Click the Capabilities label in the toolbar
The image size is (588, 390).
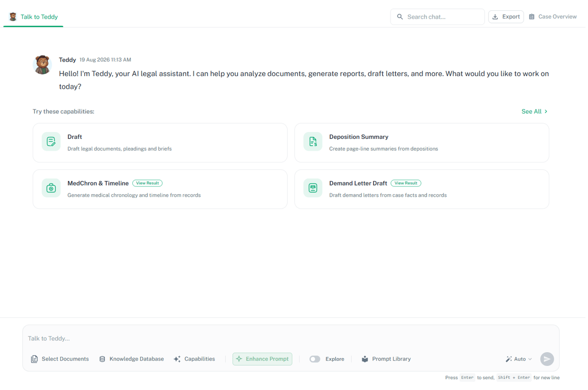[x=200, y=359]
